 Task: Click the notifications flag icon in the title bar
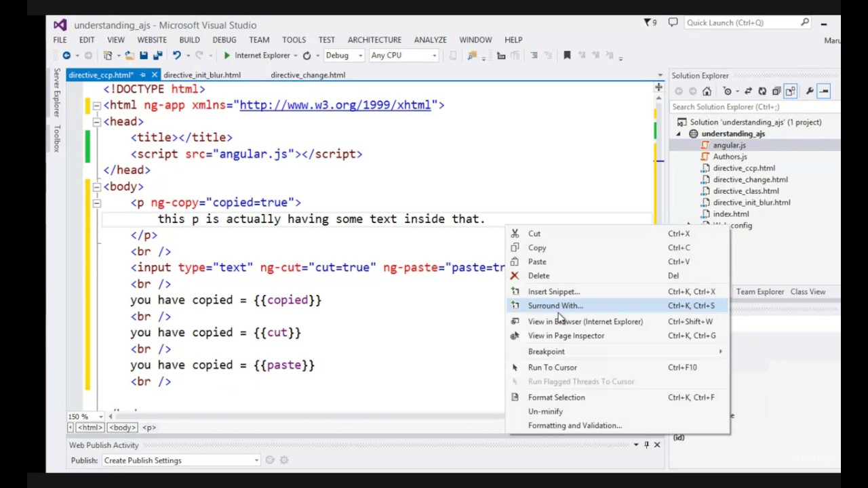(x=650, y=23)
